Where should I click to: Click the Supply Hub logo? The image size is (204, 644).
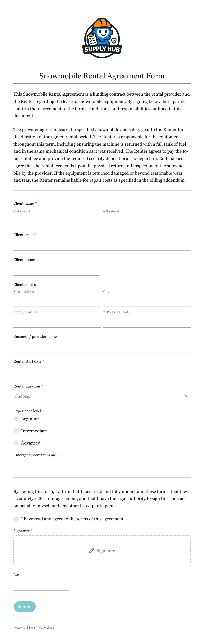102,38
